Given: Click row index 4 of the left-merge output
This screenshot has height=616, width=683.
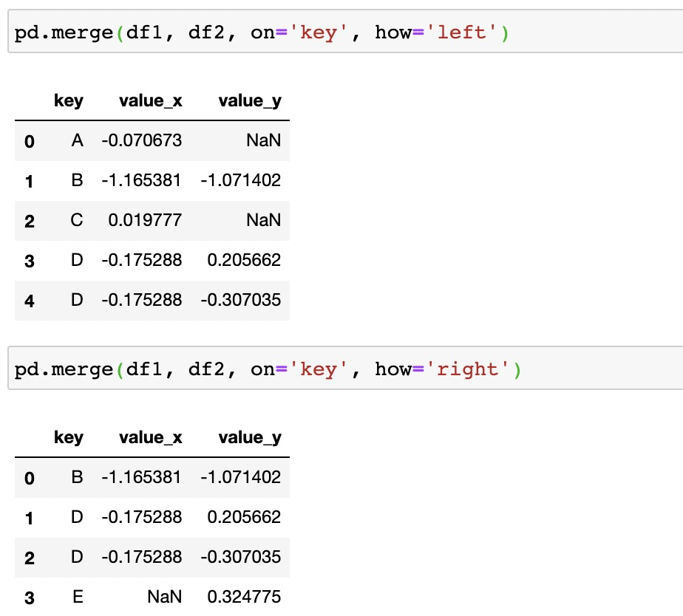Looking at the screenshot, I should click(30, 301).
